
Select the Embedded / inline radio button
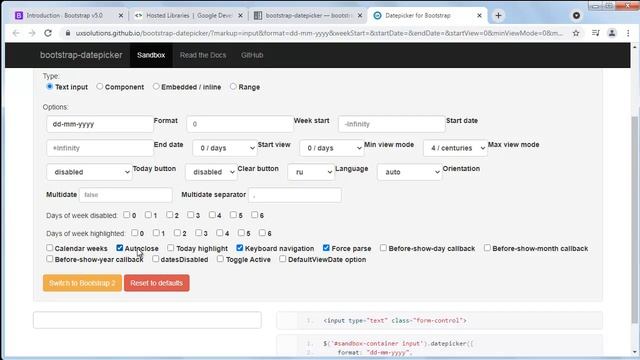point(156,87)
